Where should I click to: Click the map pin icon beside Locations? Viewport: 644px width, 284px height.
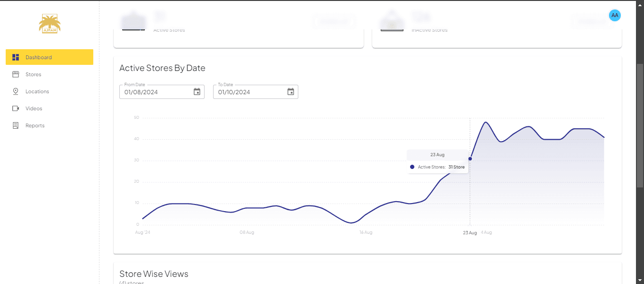[x=16, y=91]
